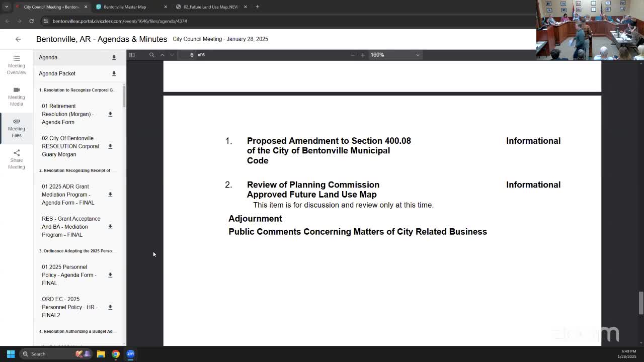Go to next PDF page
644x362 pixels.
[x=172, y=55]
